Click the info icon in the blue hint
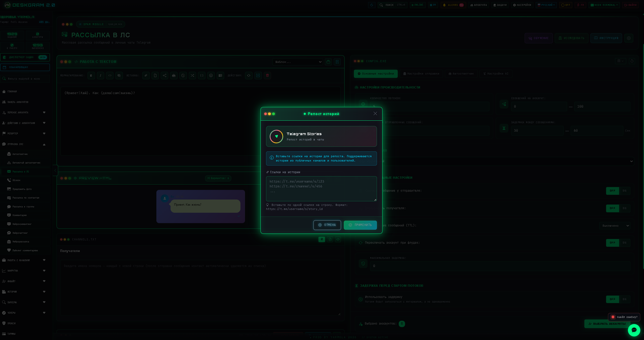 (x=272, y=158)
